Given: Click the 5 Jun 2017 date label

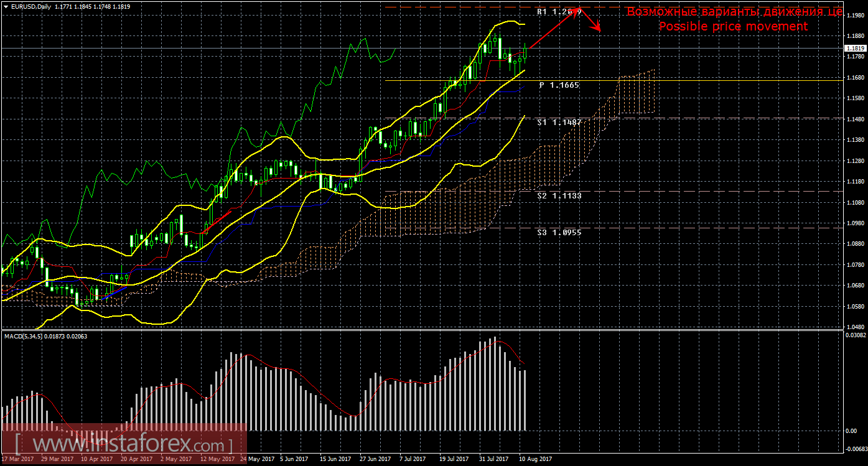Looking at the screenshot, I should pyautogui.click(x=294, y=459).
